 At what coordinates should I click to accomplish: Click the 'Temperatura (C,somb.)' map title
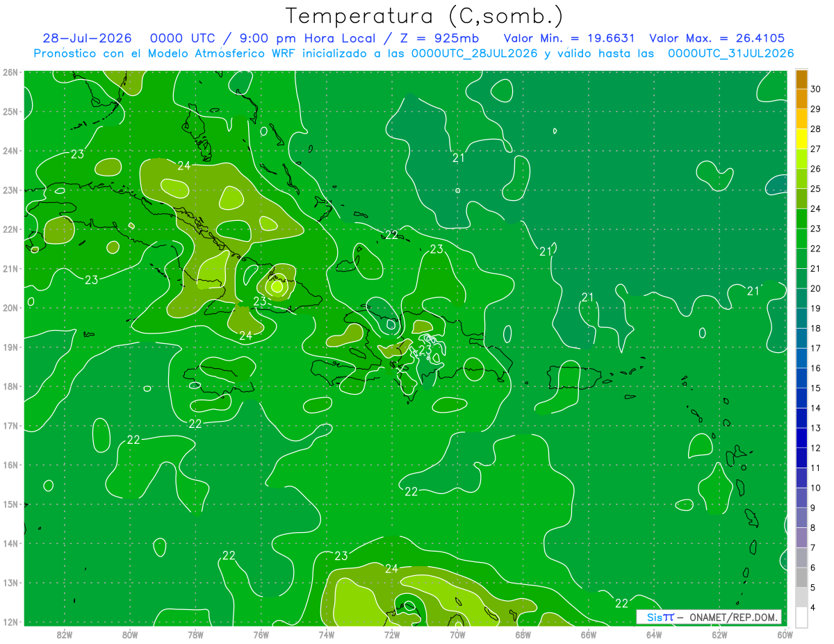pyautogui.click(x=424, y=16)
